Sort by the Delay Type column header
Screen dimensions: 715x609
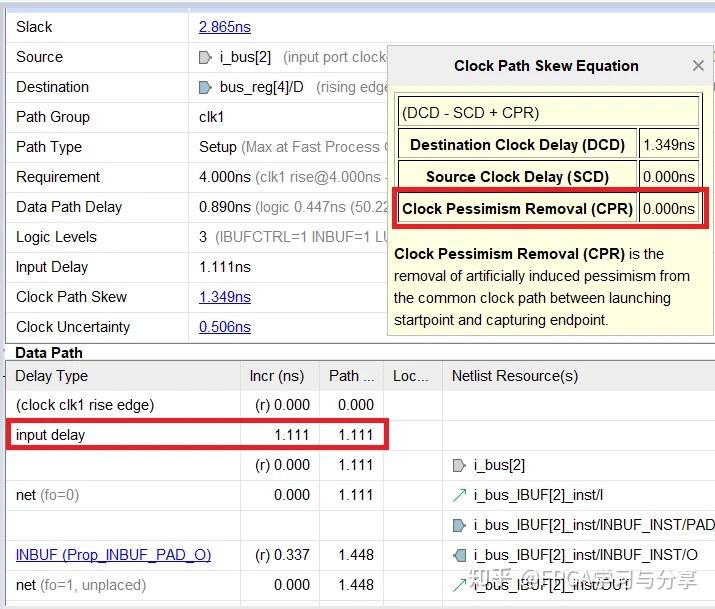click(52, 376)
